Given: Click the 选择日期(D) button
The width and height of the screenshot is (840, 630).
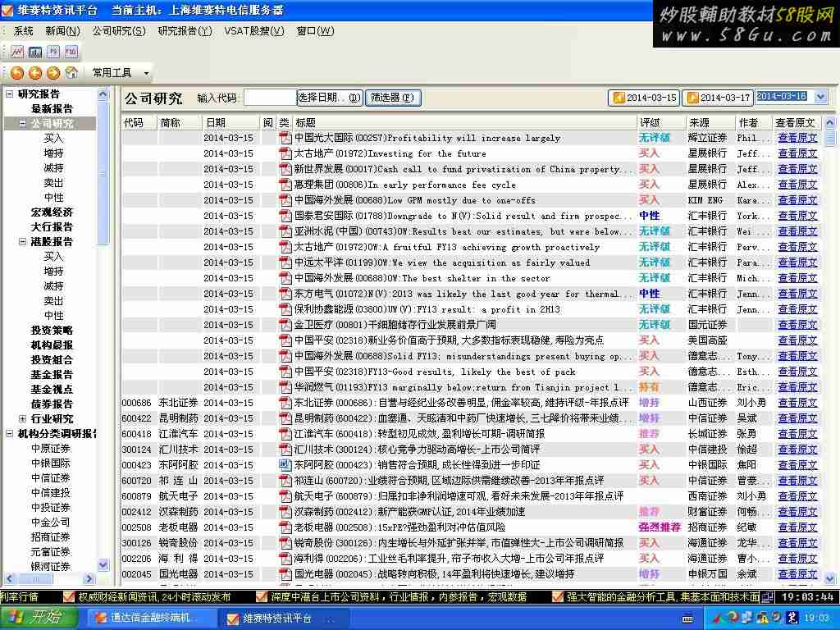Looking at the screenshot, I should (330, 98).
